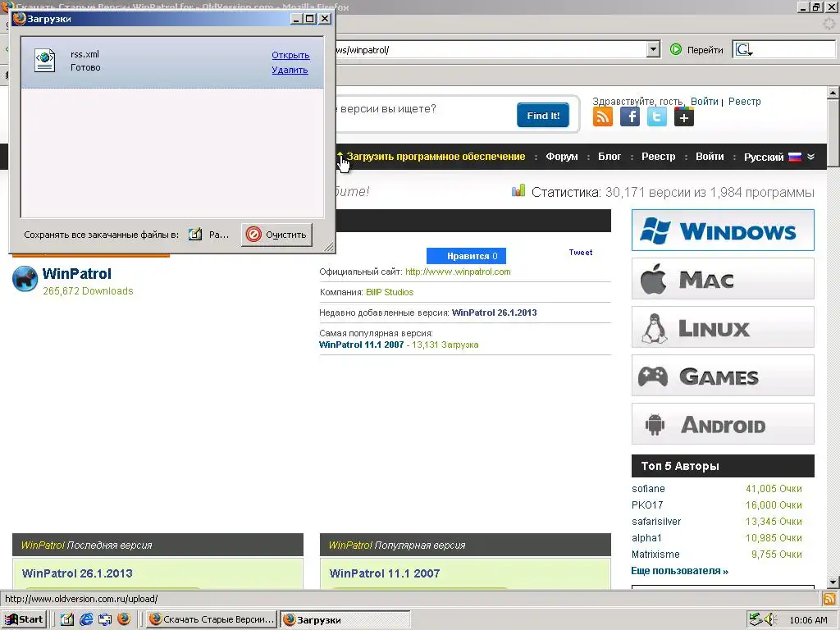
Task: Click Еще пользователя link
Action: pos(680,571)
